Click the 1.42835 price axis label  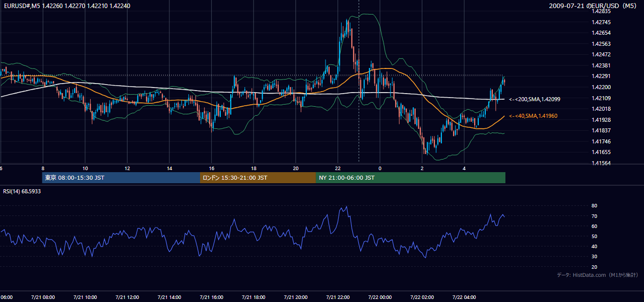[x=602, y=11]
